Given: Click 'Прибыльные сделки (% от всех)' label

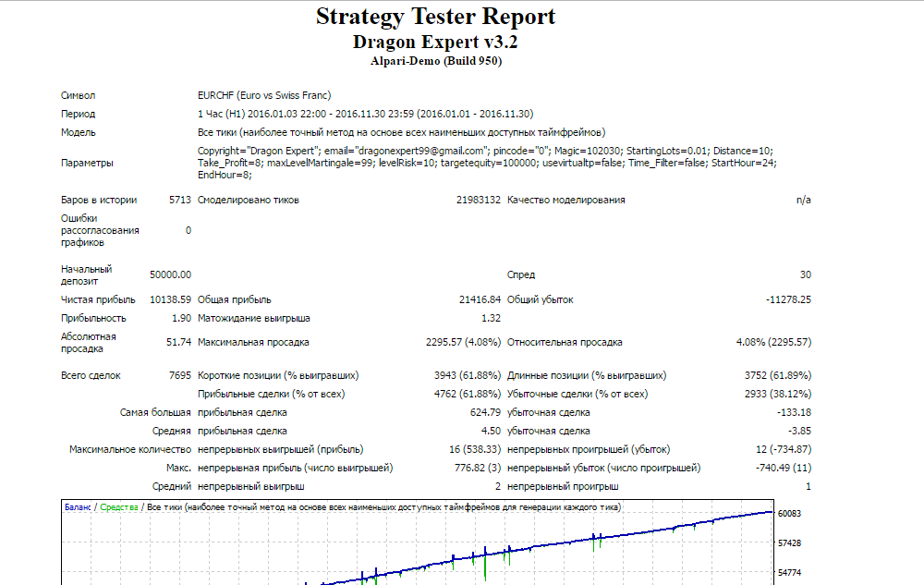Looking at the screenshot, I should click(272, 394).
